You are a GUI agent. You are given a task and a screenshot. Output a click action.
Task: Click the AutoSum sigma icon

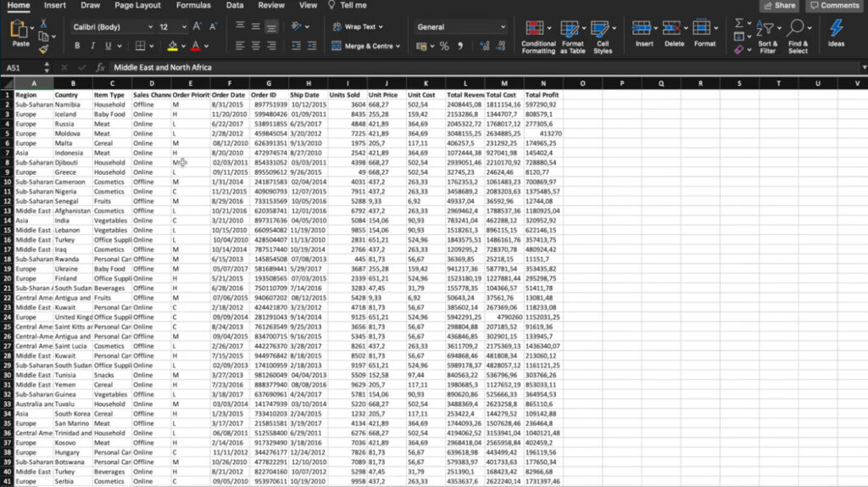[738, 23]
